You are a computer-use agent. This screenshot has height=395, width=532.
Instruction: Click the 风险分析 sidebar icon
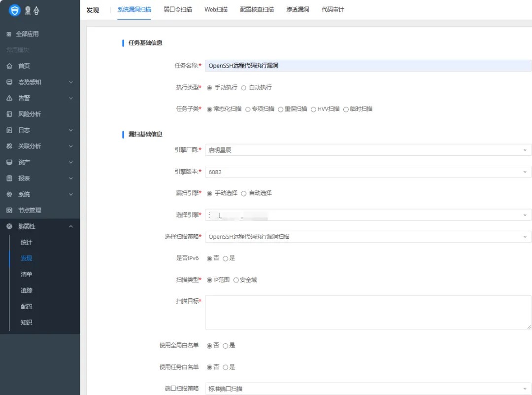point(9,114)
